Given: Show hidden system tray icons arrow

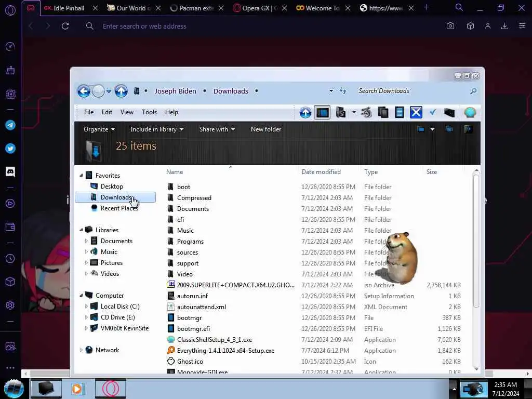Looking at the screenshot, I should coord(454,389).
